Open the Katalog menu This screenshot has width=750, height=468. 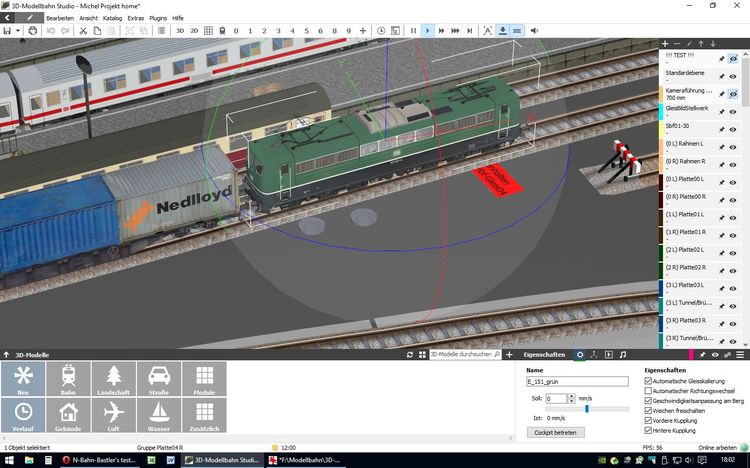tap(112, 18)
